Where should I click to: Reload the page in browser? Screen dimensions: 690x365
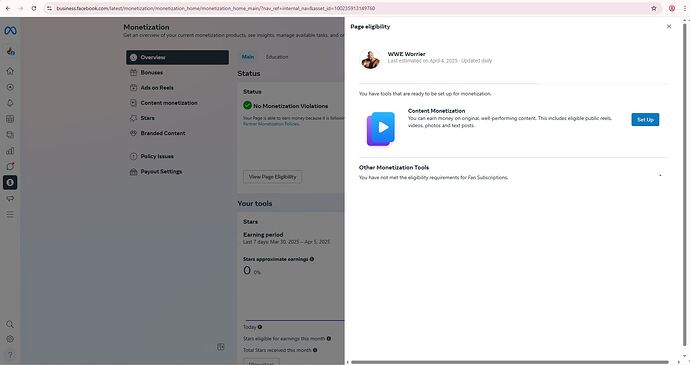[34, 8]
